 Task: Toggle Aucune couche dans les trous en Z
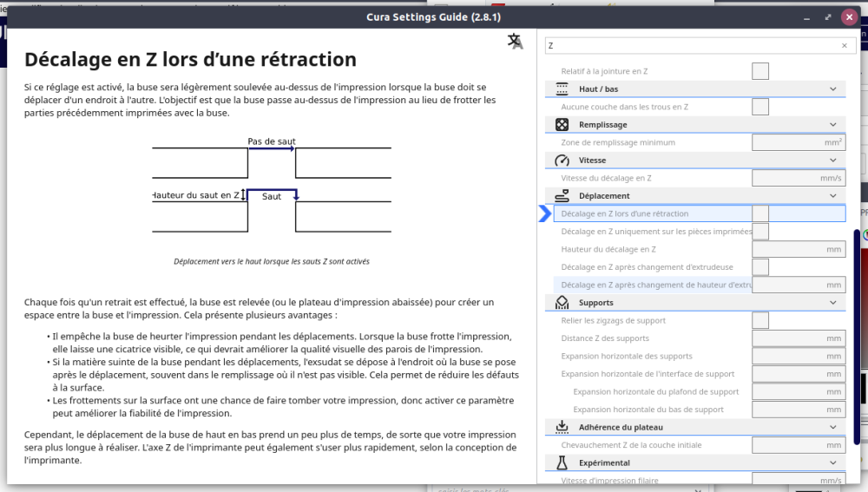(x=760, y=107)
